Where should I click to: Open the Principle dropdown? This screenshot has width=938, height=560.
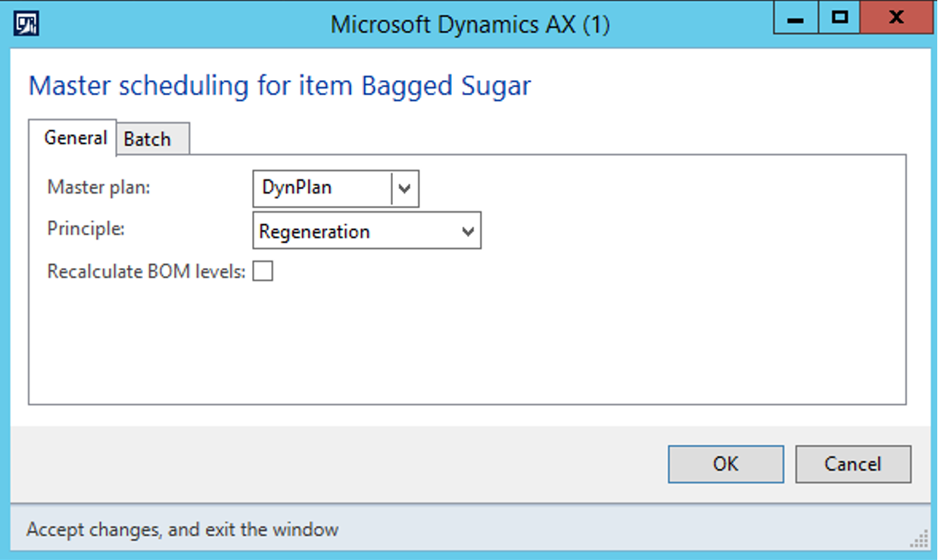pyautogui.click(x=468, y=231)
